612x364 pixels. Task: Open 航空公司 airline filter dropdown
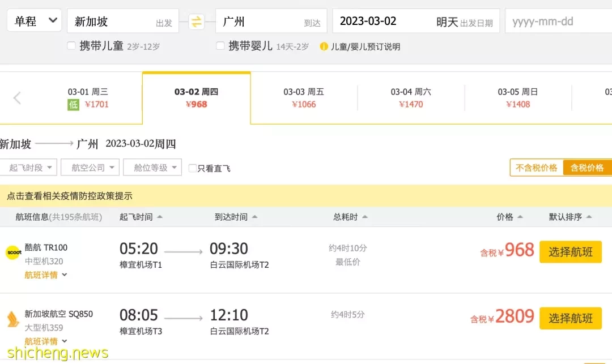(90, 168)
